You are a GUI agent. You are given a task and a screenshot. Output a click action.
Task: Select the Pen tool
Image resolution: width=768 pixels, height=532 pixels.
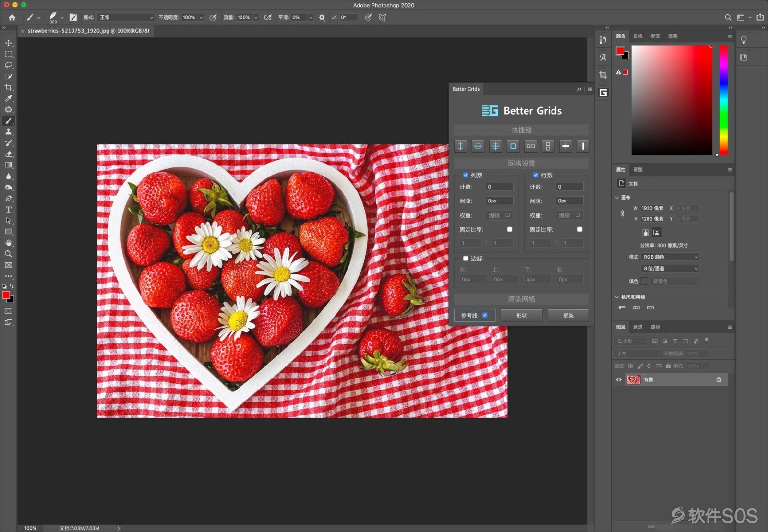(8, 198)
